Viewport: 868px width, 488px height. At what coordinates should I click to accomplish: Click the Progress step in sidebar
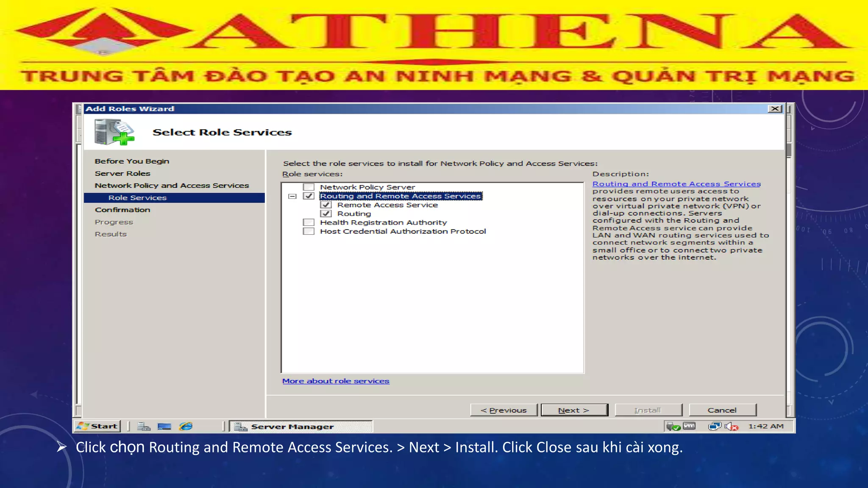click(114, 222)
